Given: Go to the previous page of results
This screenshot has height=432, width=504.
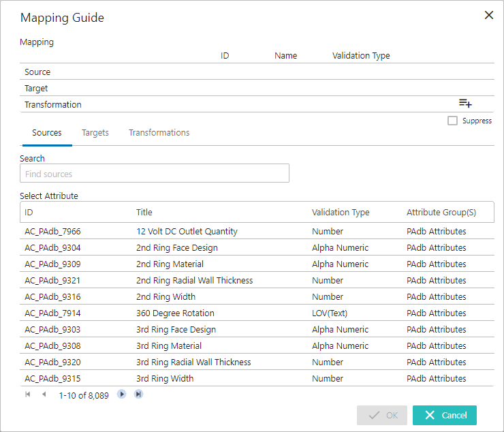Looking at the screenshot, I should pos(44,395).
